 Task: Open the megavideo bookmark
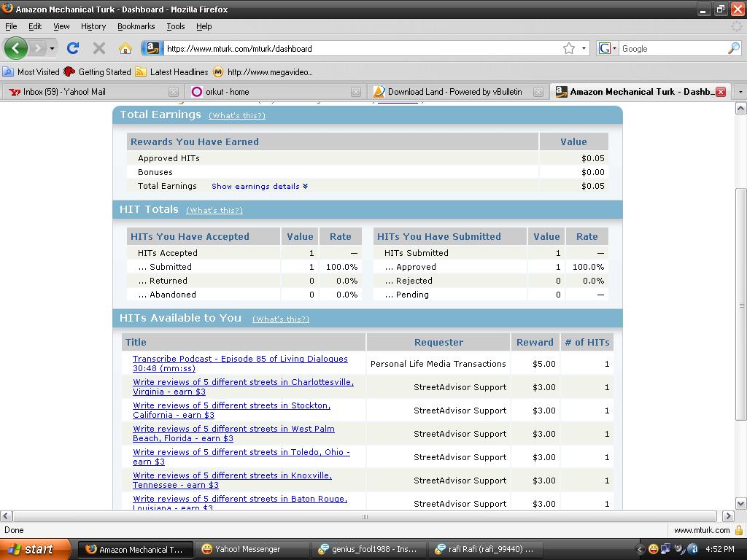[263, 72]
